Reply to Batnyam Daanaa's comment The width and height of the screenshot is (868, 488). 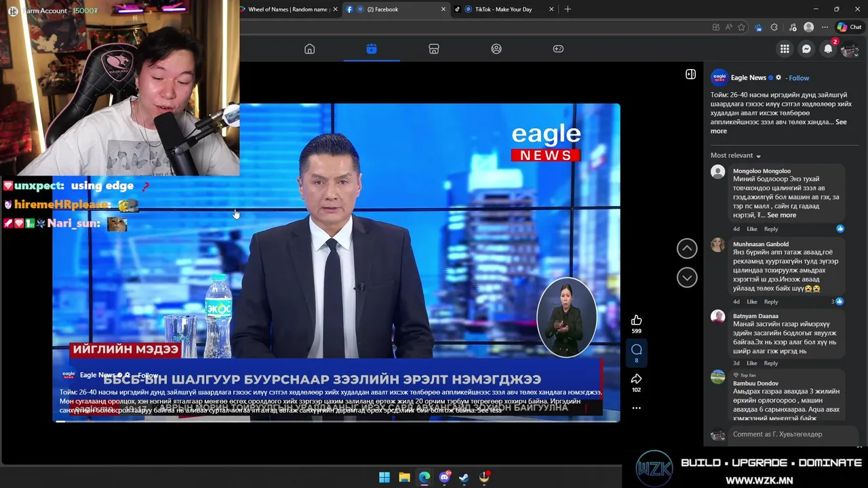771,363
